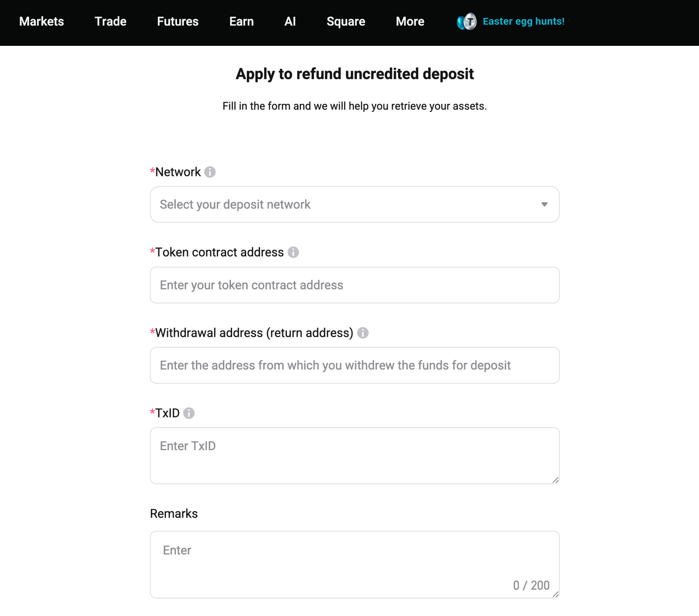This screenshot has width=699, height=616.
Task: View the TxID info icon
Action: click(189, 413)
